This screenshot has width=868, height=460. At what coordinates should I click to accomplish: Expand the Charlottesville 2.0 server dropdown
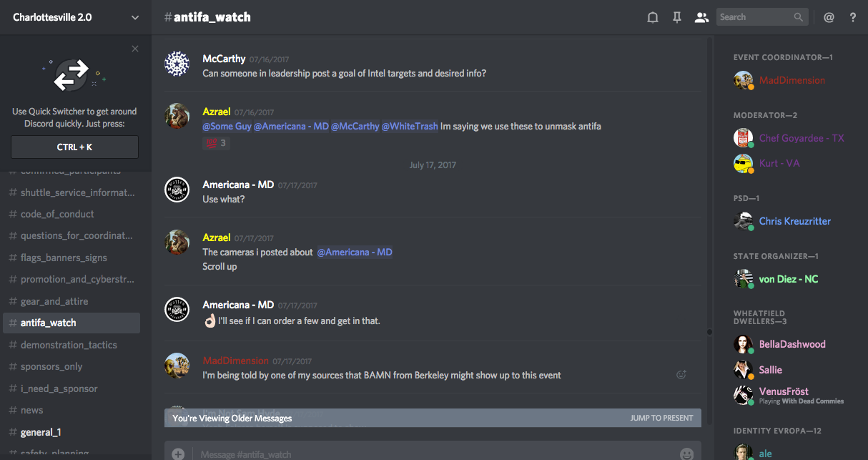point(135,18)
